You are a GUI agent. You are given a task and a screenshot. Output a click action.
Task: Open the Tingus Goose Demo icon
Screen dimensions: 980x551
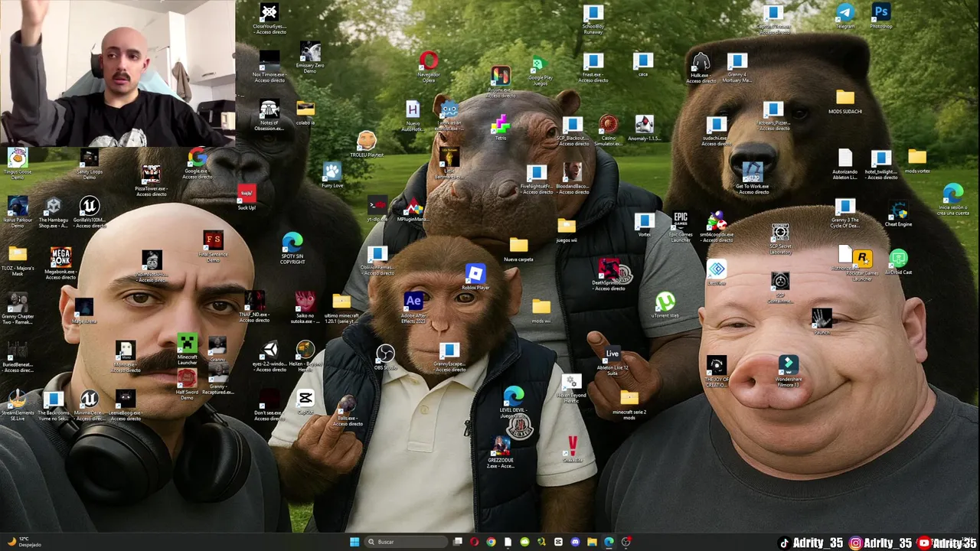coord(17,164)
